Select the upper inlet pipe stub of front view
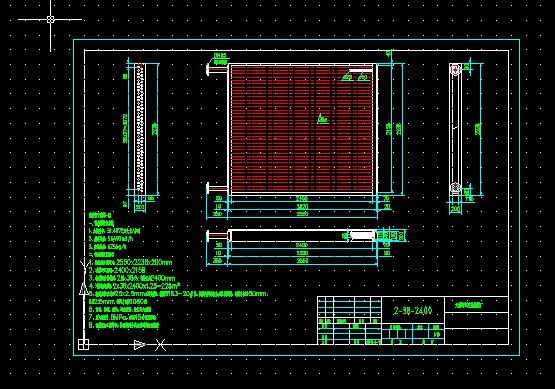The height and width of the screenshot is (389, 555). (217, 69)
